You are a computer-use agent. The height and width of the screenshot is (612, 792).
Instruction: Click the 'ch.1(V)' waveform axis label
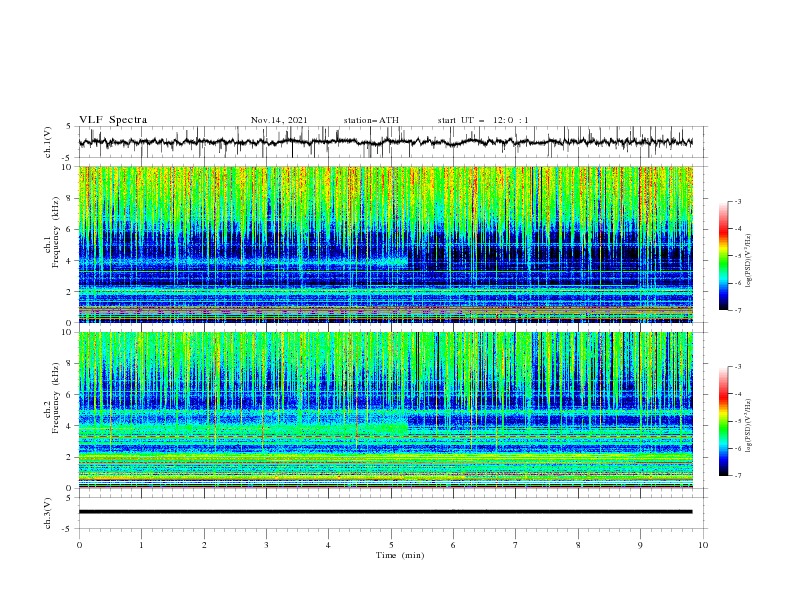click(48, 142)
